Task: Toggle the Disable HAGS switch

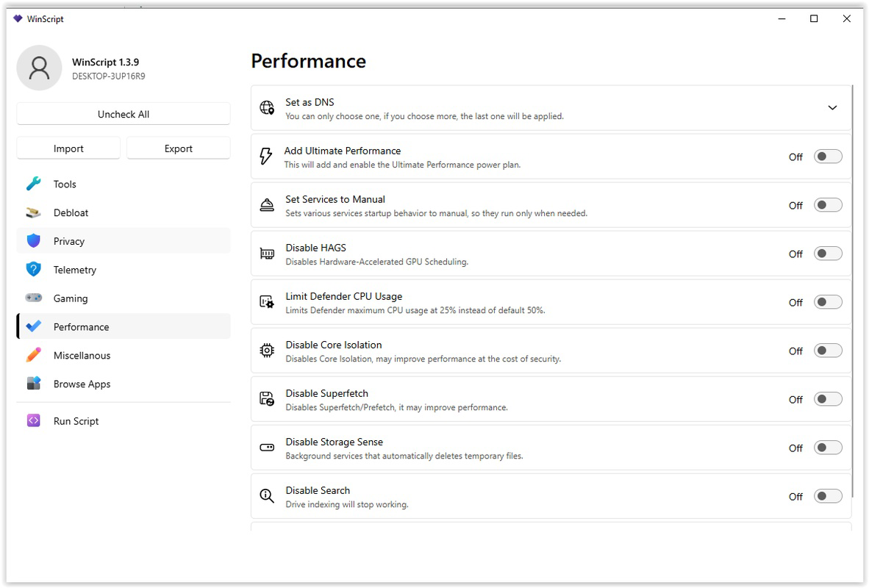Action: pos(828,254)
